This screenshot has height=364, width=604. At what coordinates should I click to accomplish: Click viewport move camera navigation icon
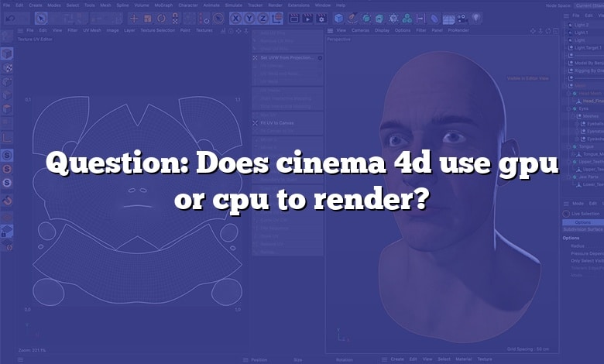(533, 30)
